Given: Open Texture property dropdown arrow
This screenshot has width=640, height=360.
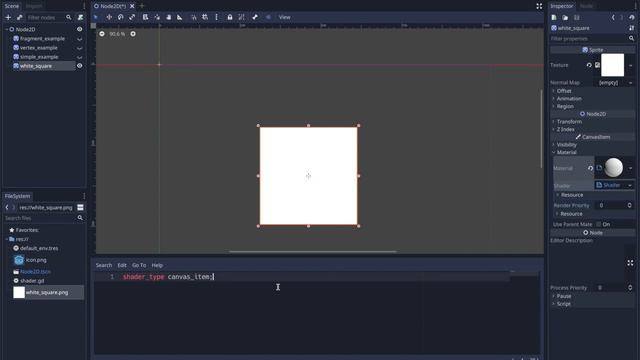Looking at the screenshot, I should [631, 65].
